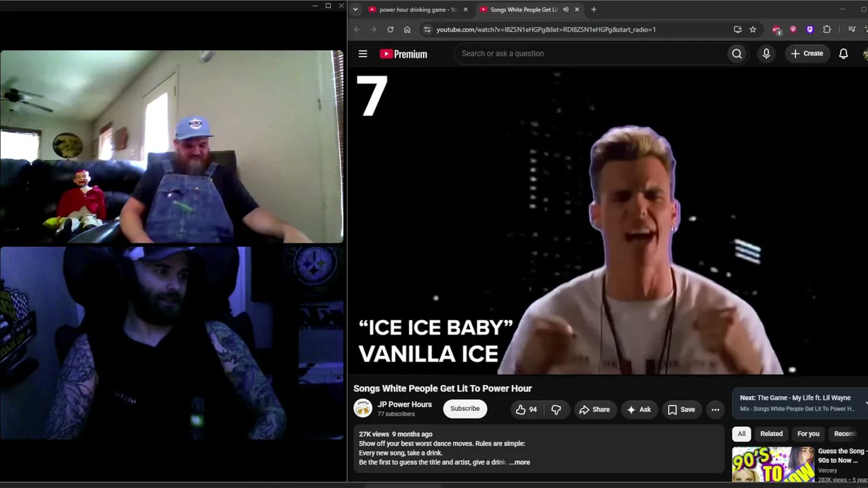The image size is (868, 488).
Task: Open the red shield extension icon
Action: click(x=793, y=29)
